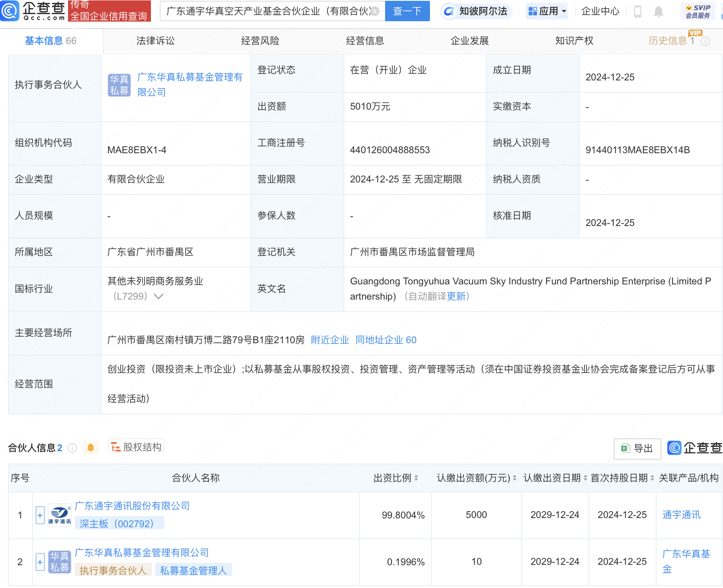Switch to the 历史信息 VIP tab
Viewport: 723px width, 588px height.
click(x=671, y=41)
